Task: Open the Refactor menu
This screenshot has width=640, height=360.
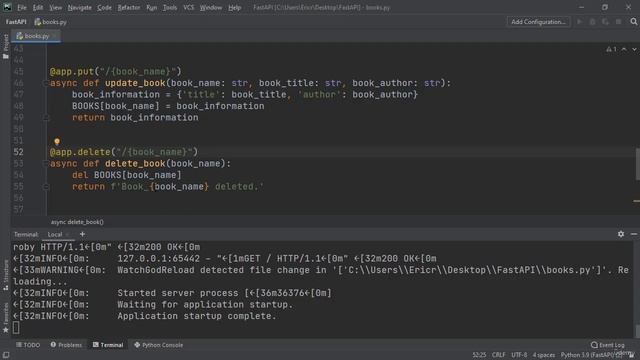Action: (x=129, y=7)
